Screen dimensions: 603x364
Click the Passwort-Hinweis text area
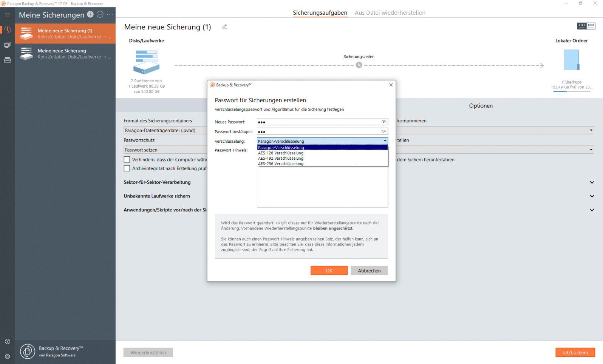point(322,187)
